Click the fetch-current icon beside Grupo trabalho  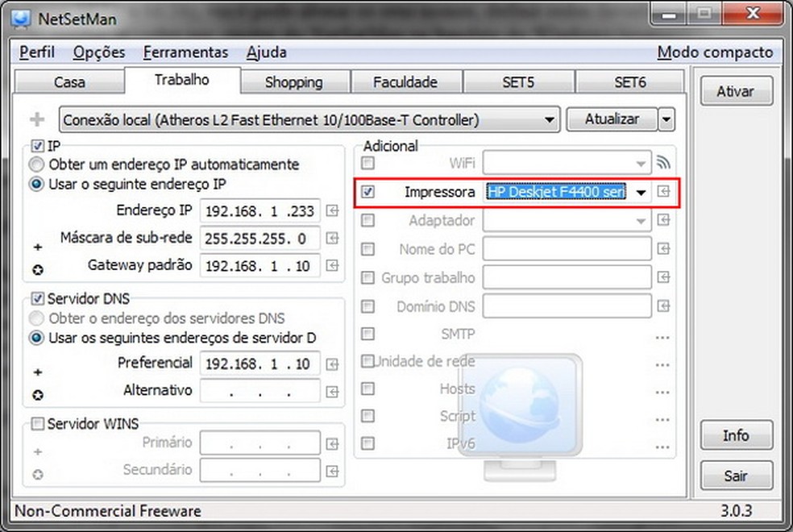(x=663, y=277)
